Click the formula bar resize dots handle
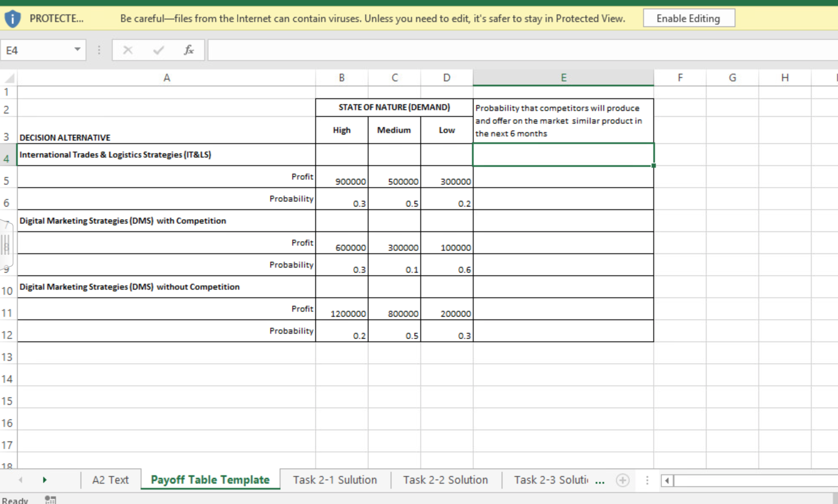The height and width of the screenshot is (504, 838). coord(99,50)
